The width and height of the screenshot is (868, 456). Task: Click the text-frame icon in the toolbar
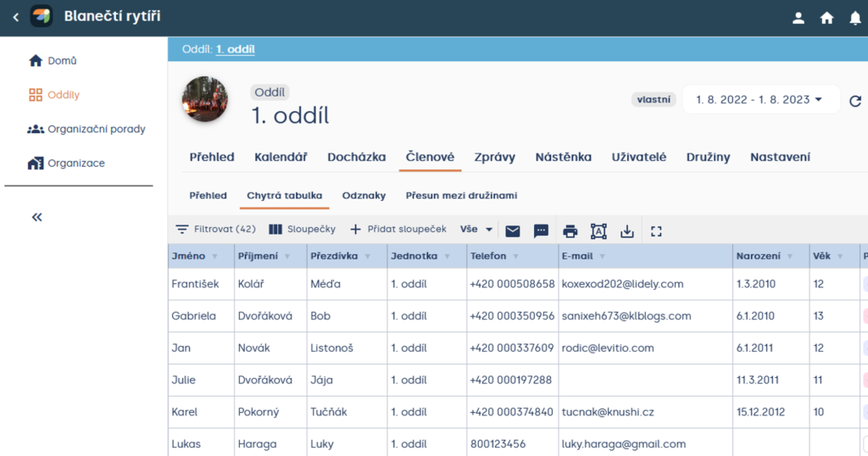click(598, 231)
